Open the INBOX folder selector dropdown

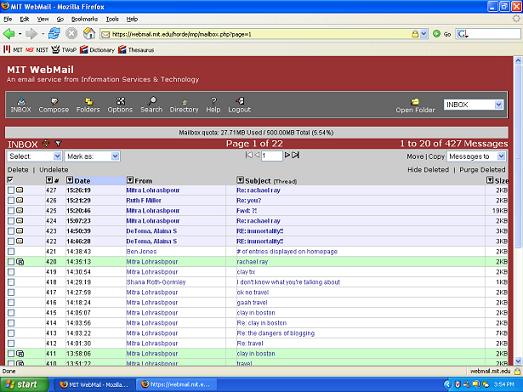[x=473, y=105]
